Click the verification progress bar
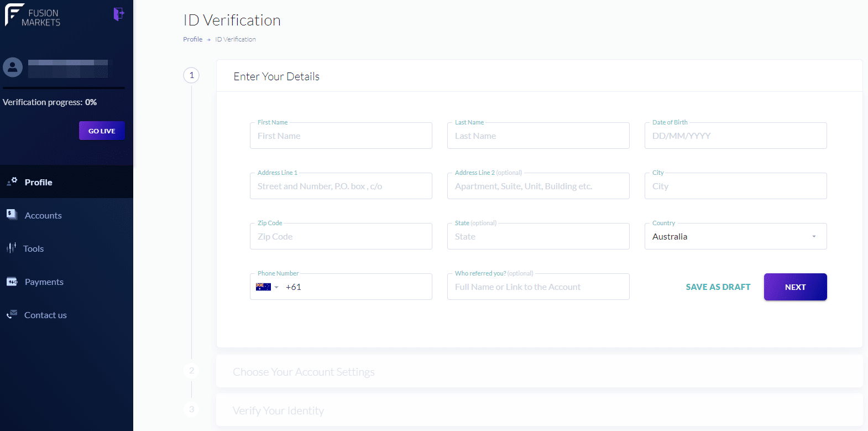868x431 pixels. [64, 88]
